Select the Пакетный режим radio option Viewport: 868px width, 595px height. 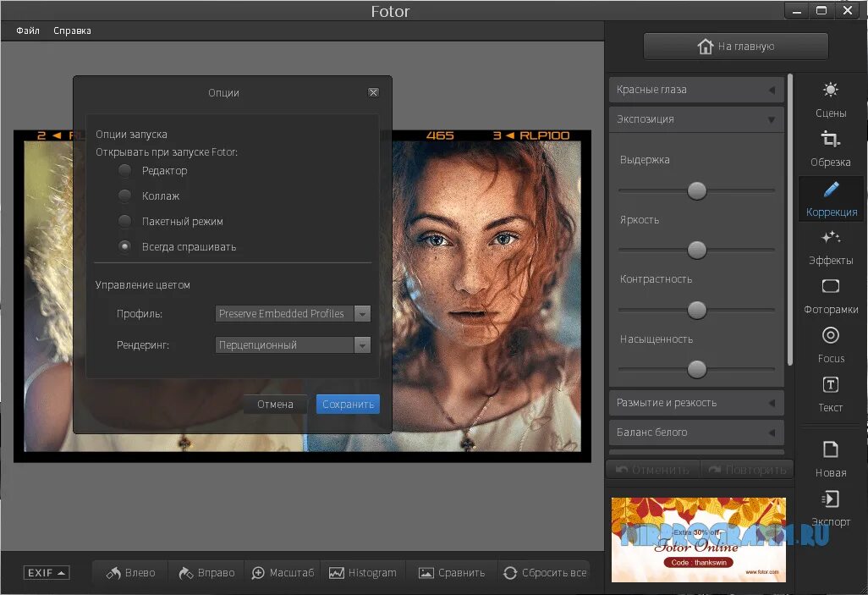[x=124, y=221]
